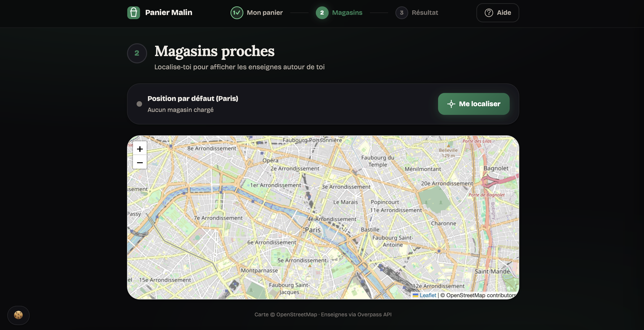Viewport: 644px width, 330px height.
Task: Follow the Leaflet attribution link
Action: [428, 295]
